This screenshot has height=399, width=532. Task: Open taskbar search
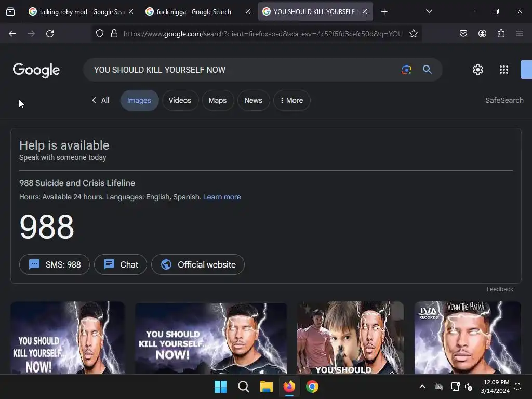coord(243,387)
